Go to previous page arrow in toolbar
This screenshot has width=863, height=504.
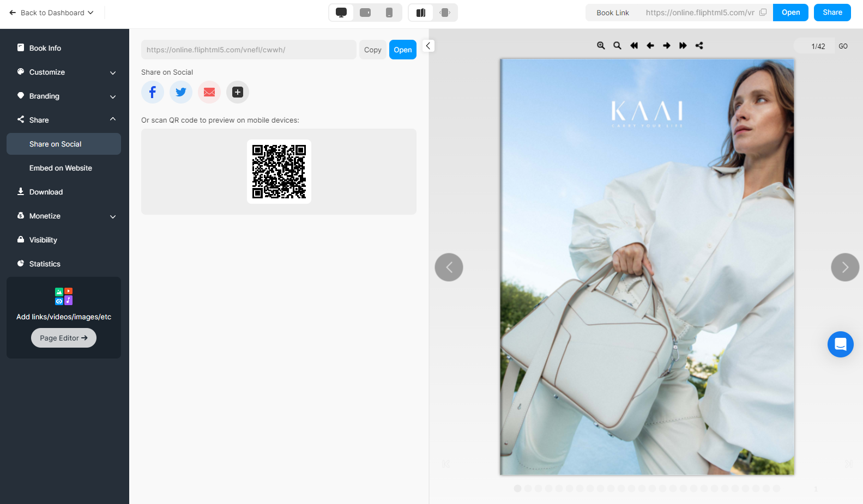click(650, 46)
